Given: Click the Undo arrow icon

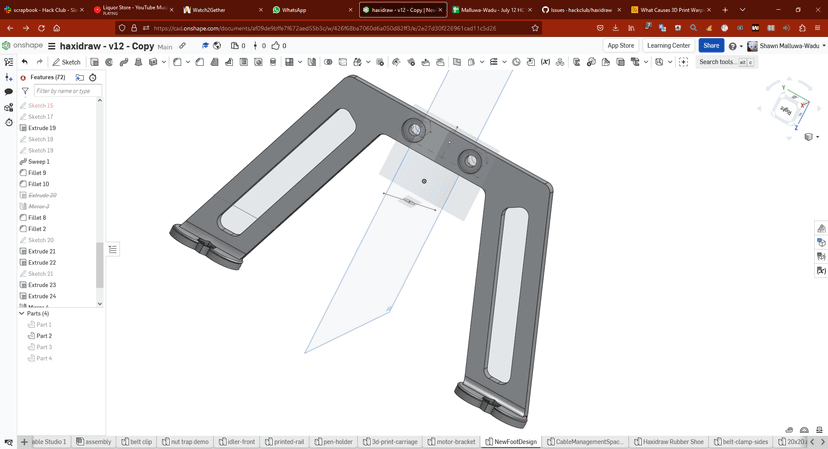Looking at the screenshot, I should pyautogui.click(x=24, y=62).
